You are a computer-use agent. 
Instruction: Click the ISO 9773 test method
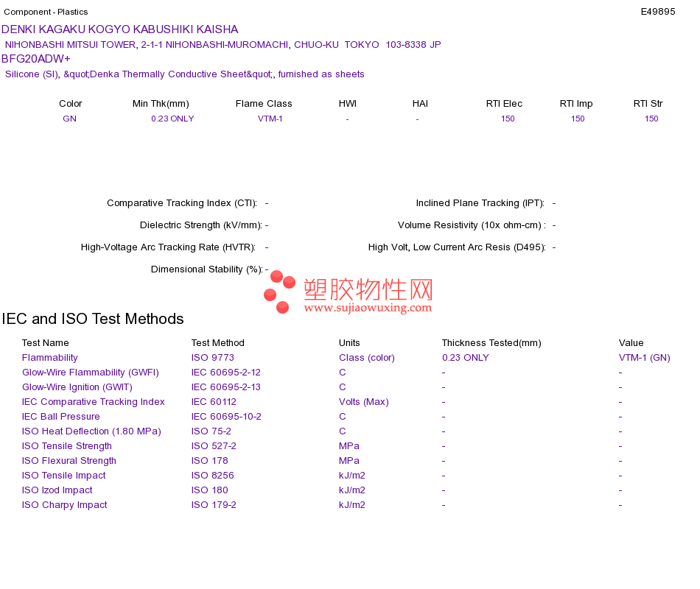[213, 357]
